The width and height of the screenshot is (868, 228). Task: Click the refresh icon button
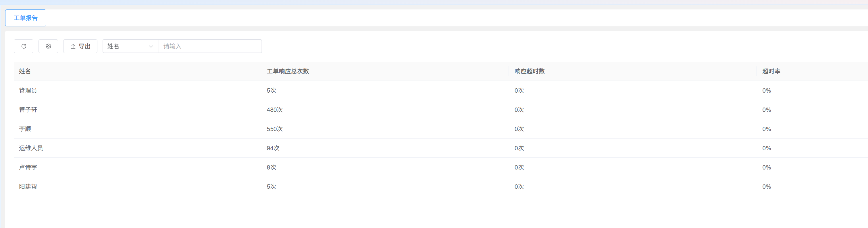[24, 46]
